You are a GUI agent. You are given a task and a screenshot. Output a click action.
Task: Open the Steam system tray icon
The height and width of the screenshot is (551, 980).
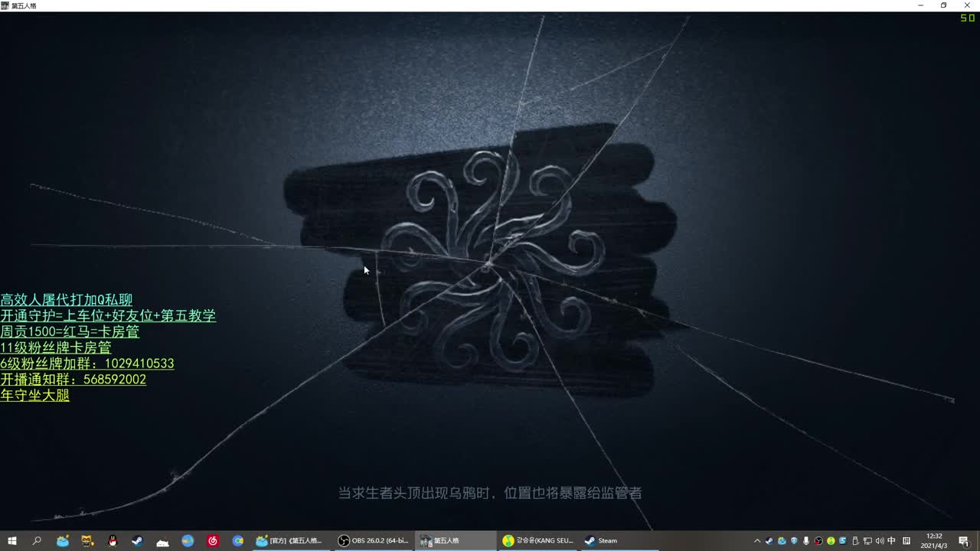[x=769, y=541]
